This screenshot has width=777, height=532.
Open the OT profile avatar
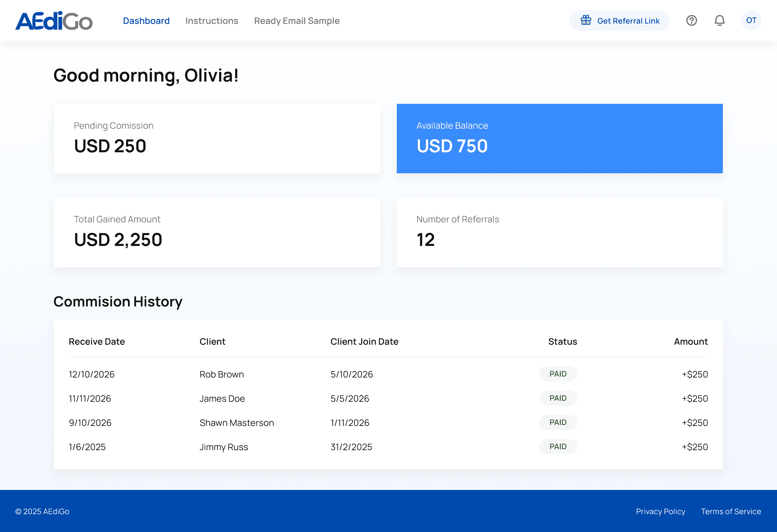pos(751,20)
